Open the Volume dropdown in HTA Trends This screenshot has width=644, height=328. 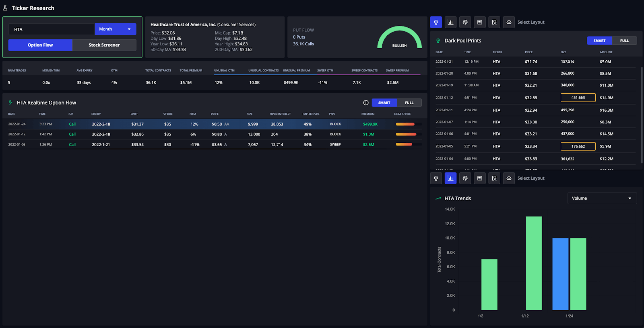point(602,198)
